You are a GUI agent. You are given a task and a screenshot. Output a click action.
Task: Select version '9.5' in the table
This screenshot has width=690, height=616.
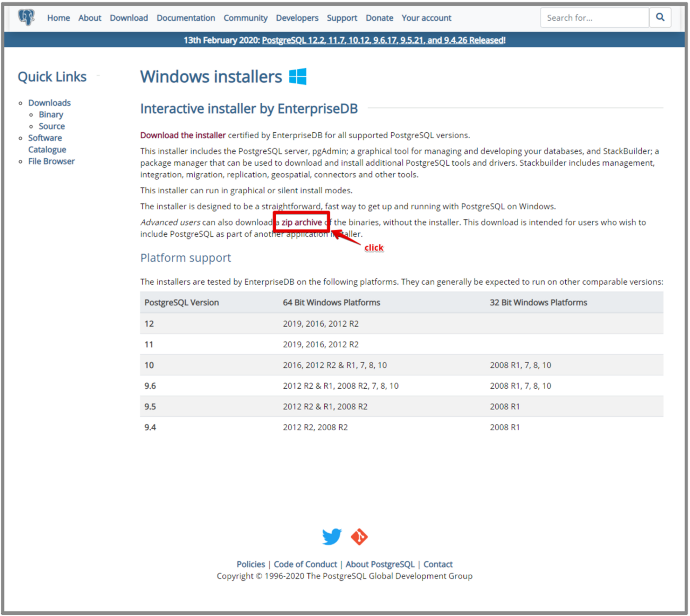150,406
